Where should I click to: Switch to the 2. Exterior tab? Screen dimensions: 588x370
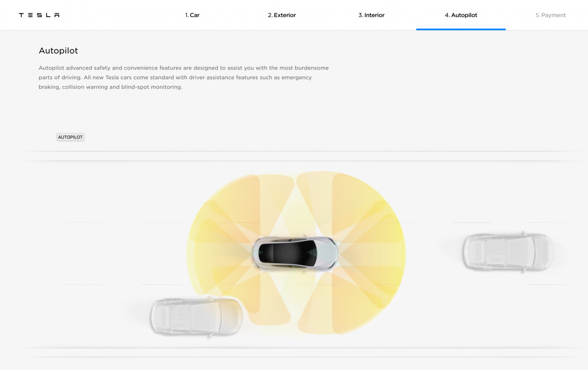pos(282,15)
